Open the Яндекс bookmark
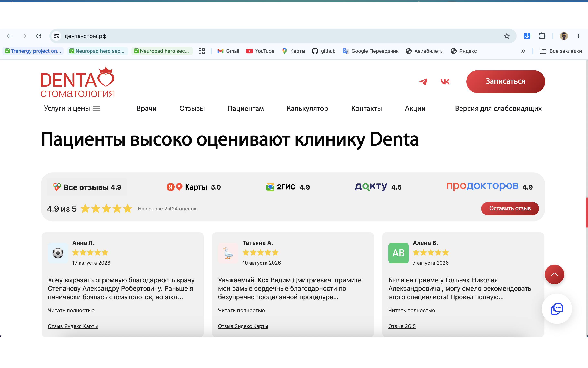Viewport: 588px width, 368px height. (x=464, y=51)
